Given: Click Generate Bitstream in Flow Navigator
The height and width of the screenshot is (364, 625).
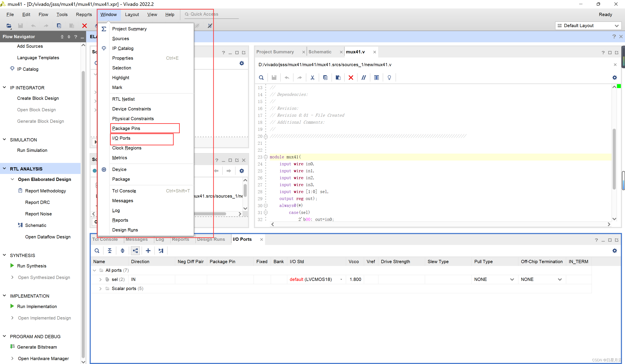Looking at the screenshot, I should point(37,347).
